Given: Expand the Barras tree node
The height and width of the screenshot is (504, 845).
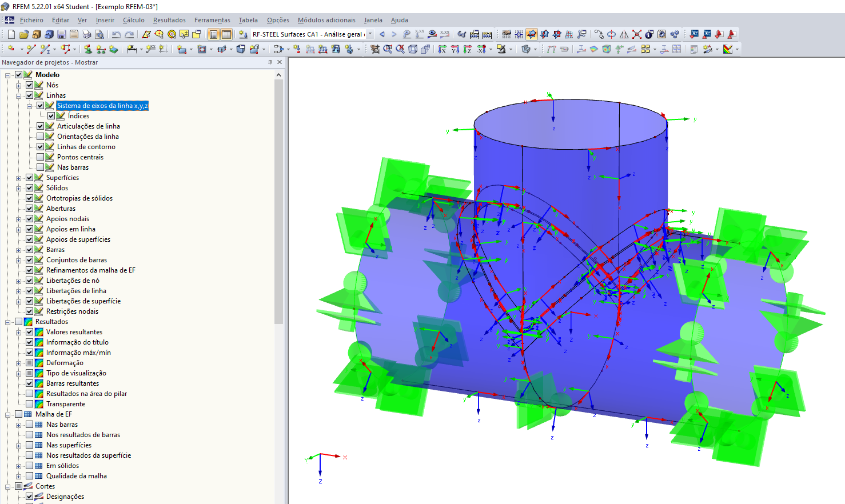Looking at the screenshot, I should [x=19, y=250].
